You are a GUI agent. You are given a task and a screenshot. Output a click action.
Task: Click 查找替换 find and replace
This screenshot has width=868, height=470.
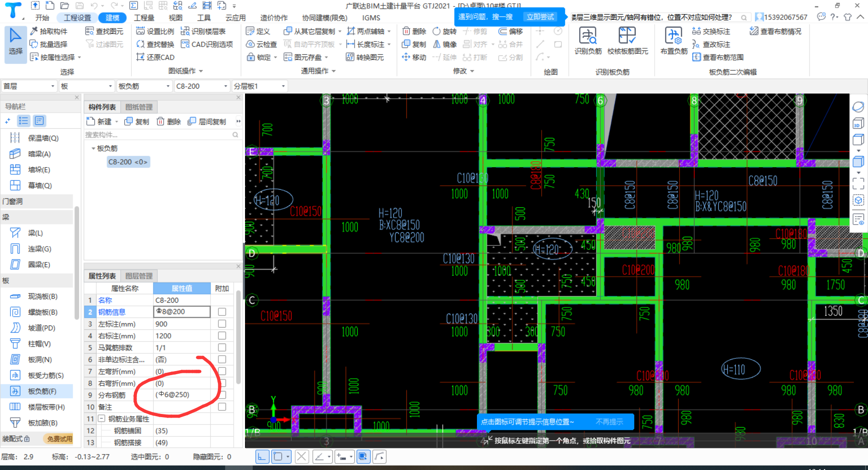pos(155,44)
